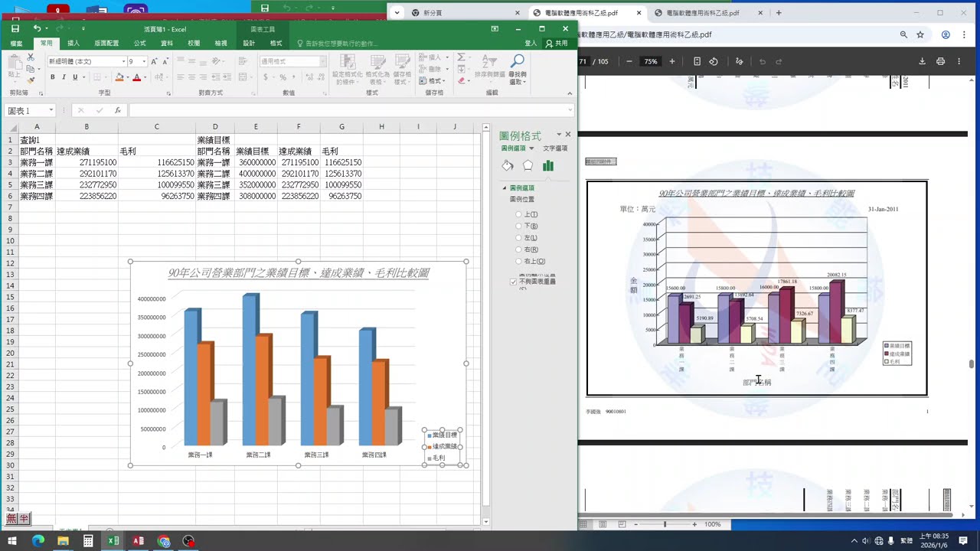Viewport: 980px width, 551px height.
Task: Toggle legend not overlapping chart checkbox
Action: [x=514, y=282]
